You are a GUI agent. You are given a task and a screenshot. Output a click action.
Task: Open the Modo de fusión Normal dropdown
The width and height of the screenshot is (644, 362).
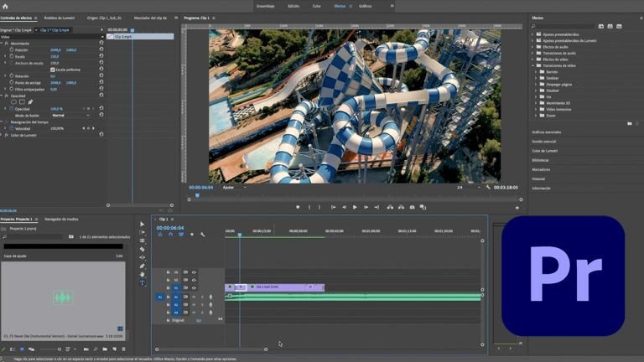[x=70, y=116]
